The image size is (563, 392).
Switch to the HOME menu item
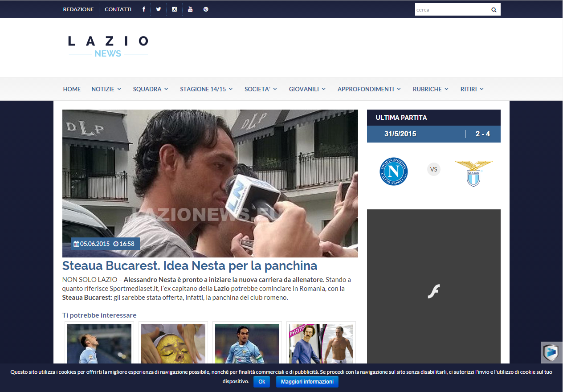tap(72, 89)
